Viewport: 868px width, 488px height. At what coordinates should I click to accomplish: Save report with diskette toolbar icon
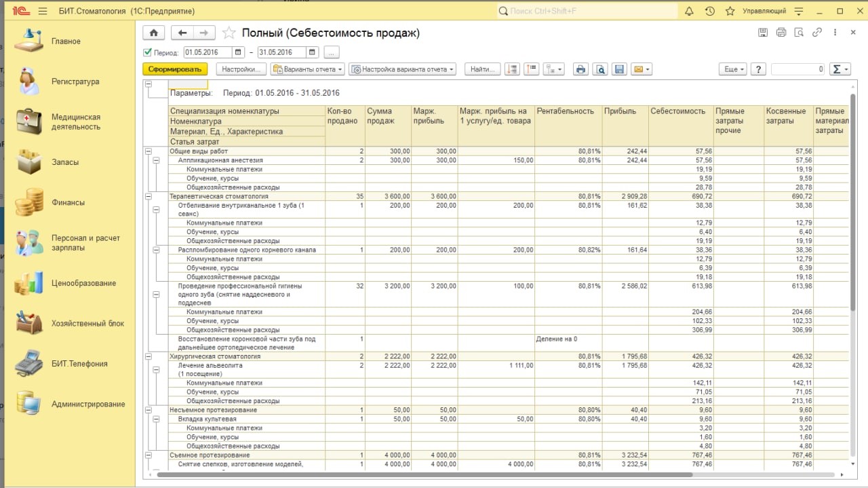(618, 69)
